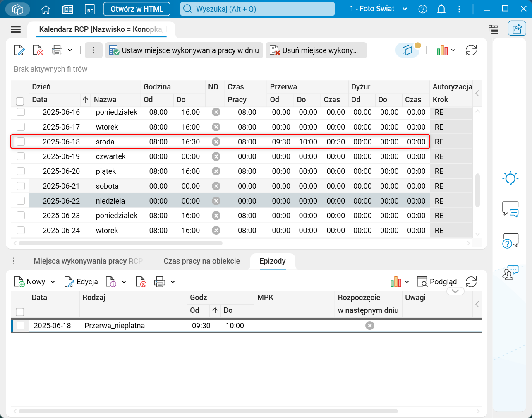The width and height of the screenshot is (532, 418).
Task: Check the 2025-06-22 niedziela row checkbox
Action: [21, 201]
